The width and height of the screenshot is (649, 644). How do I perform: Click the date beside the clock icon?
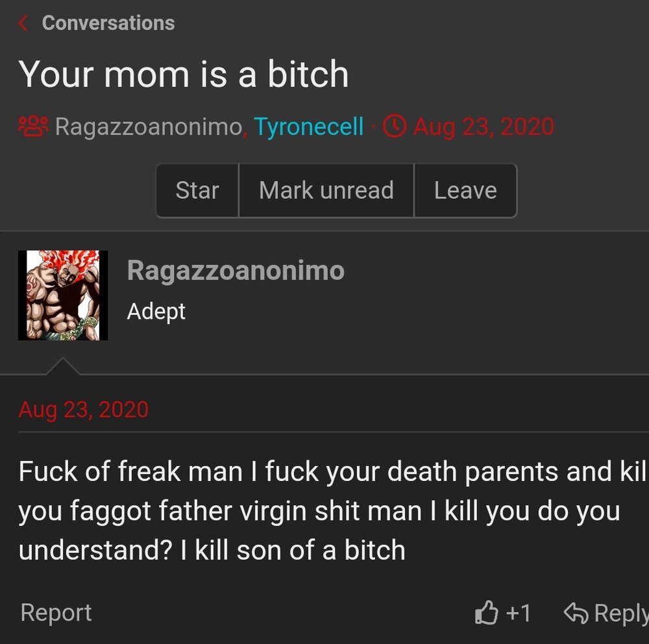(484, 127)
